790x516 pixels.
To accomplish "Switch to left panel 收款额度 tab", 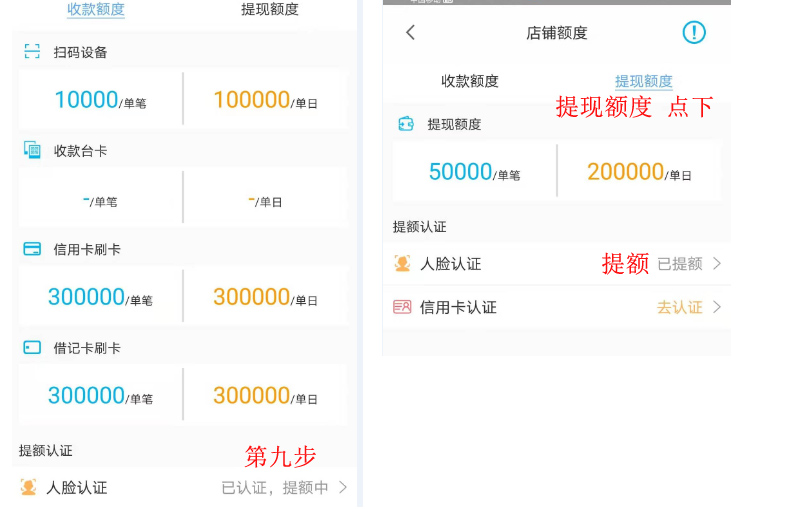I will [x=96, y=10].
